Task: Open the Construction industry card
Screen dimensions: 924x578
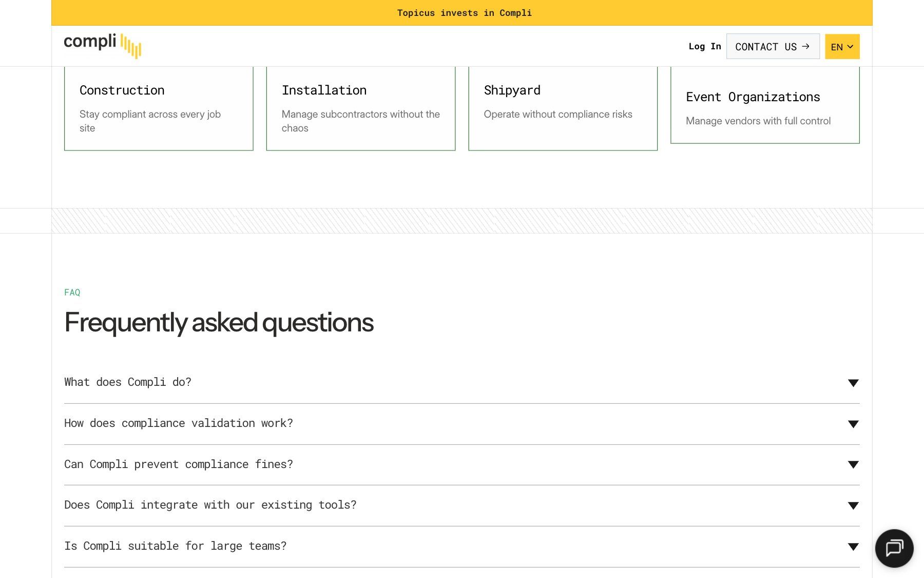Action: point(159,108)
